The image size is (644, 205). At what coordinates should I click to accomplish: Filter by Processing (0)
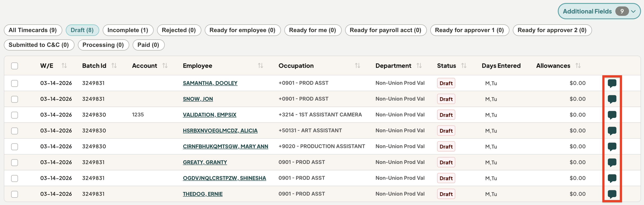tap(103, 45)
